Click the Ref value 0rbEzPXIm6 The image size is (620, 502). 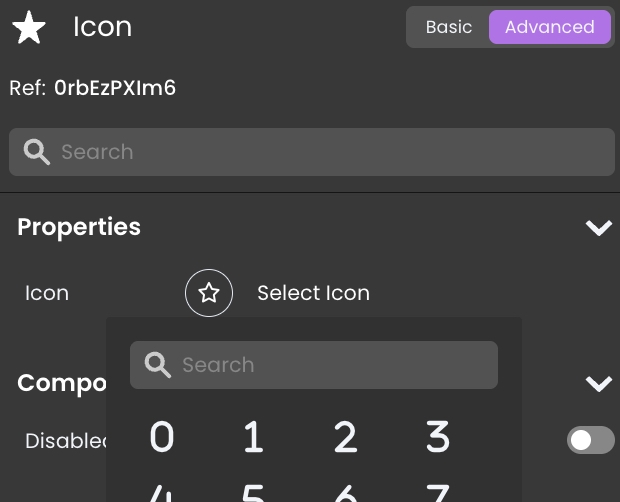click(x=115, y=88)
